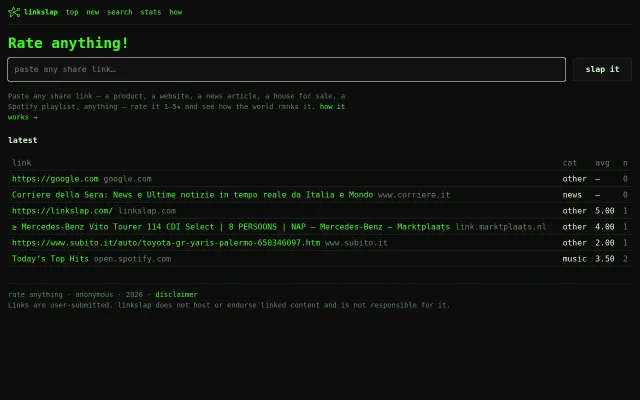Go to the top nav link
The height and width of the screenshot is (400, 640).
pyautogui.click(x=72, y=12)
